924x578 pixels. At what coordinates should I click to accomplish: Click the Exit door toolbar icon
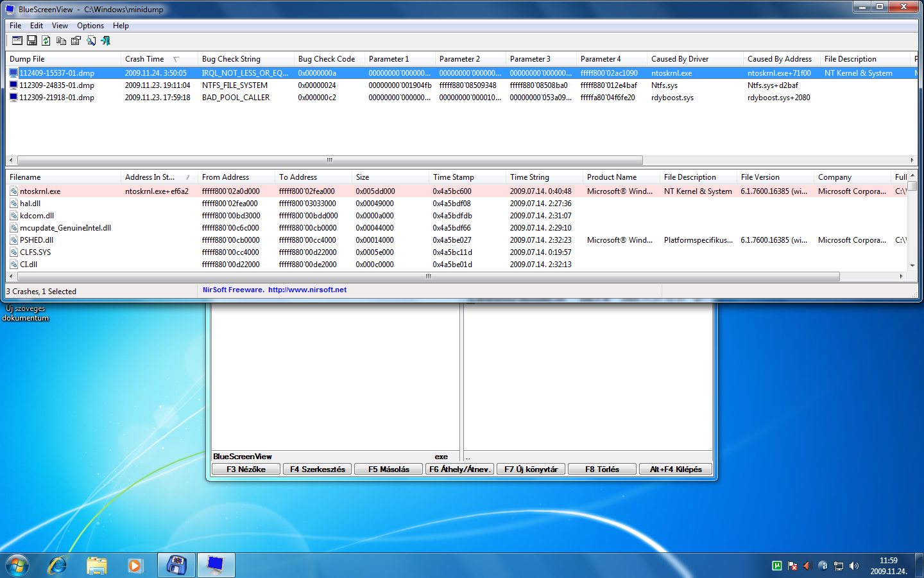coord(105,40)
